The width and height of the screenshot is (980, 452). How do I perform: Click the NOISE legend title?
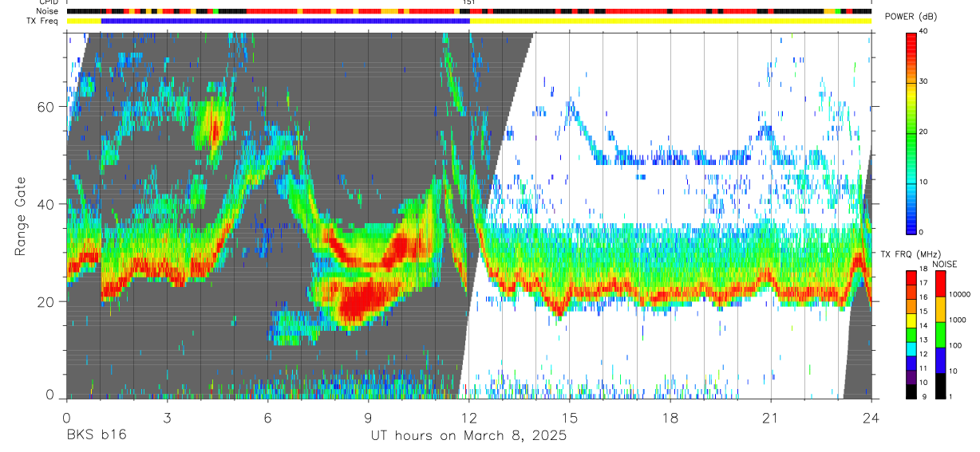tap(944, 264)
